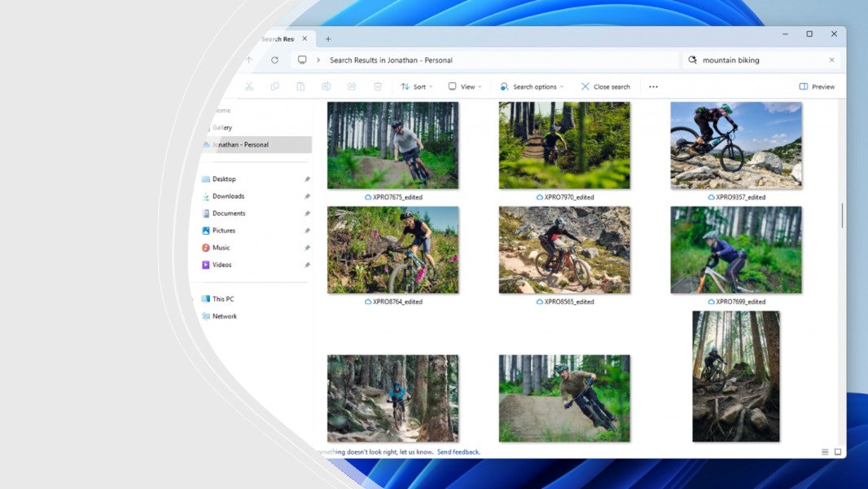Click the Send feedback link

(x=459, y=452)
